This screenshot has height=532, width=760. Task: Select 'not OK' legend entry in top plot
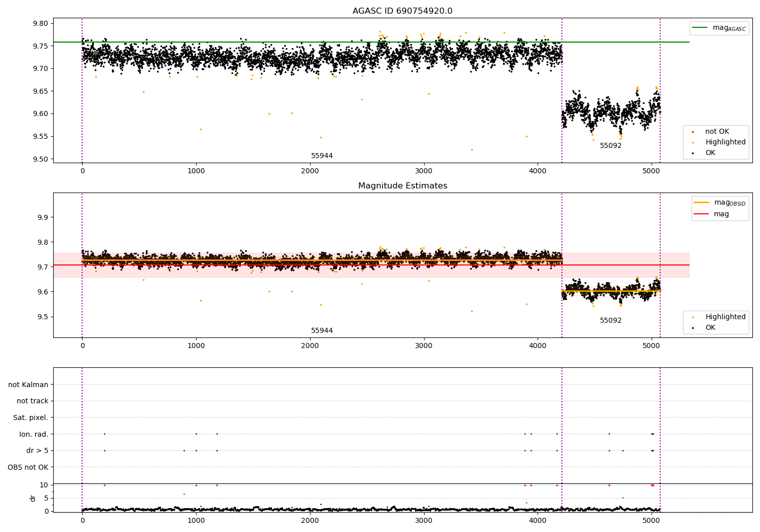717,132
